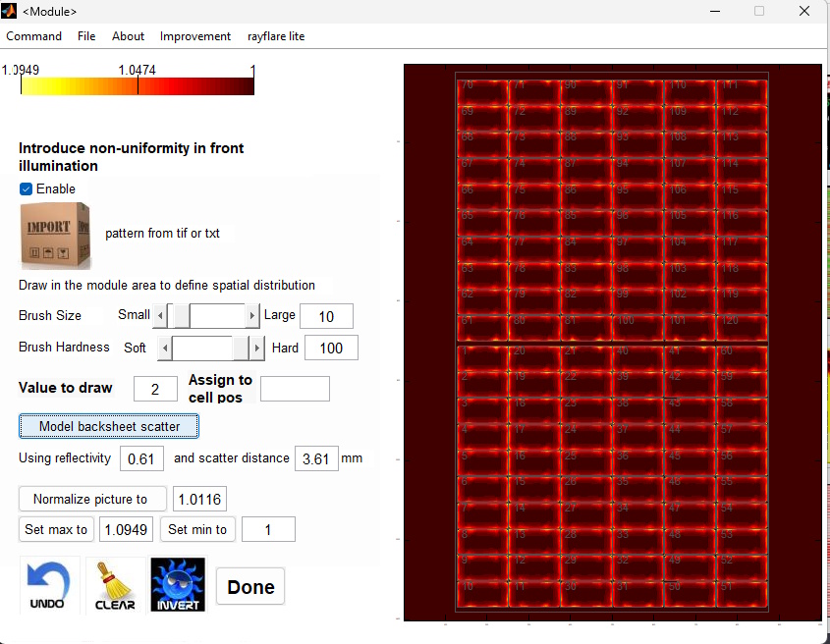Click Brush Size slider right arrow
Image resolution: width=830 pixels, height=644 pixels.
(252, 316)
